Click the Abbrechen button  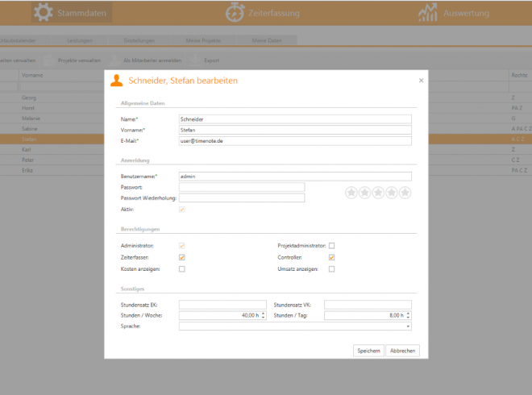(403, 351)
